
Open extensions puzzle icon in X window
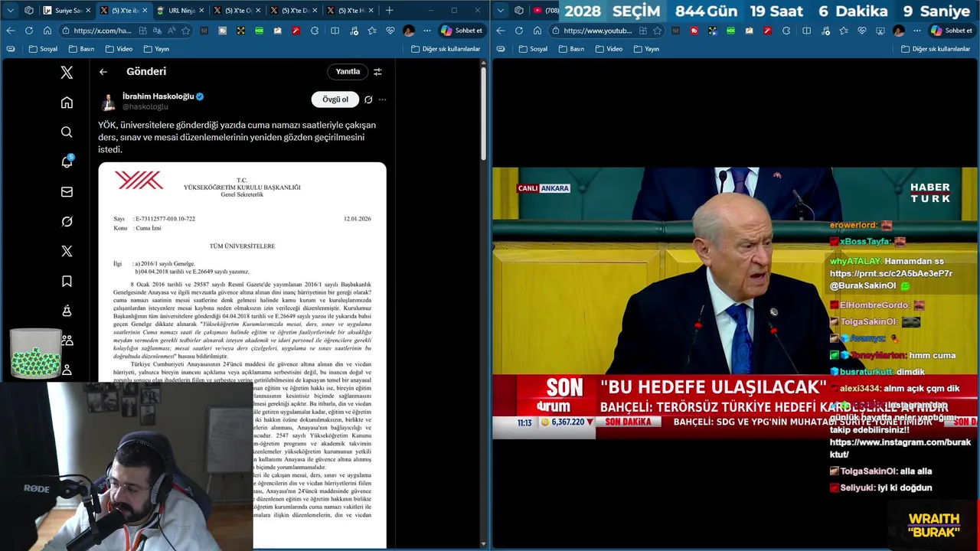point(315,31)
